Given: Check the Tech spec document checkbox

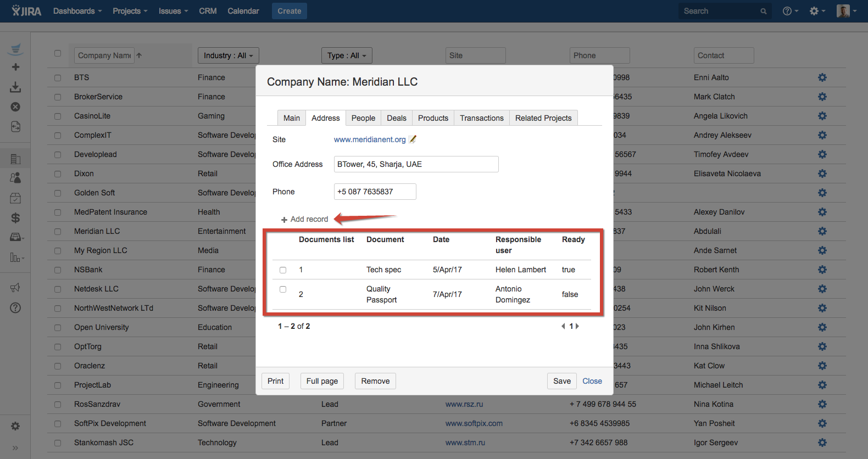Looking at the screenshot, I should tap(283, 270).
